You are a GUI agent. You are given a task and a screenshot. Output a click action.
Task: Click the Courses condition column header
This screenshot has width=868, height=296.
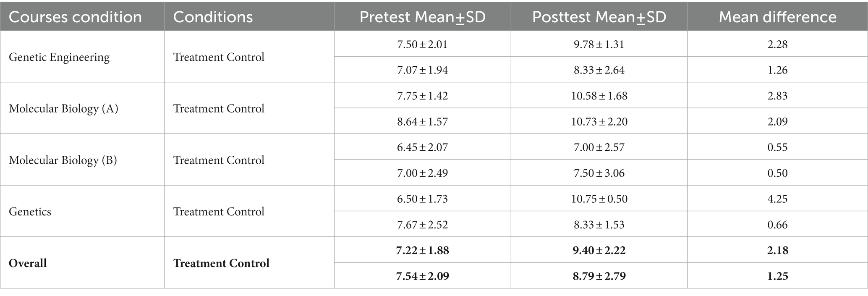[76, 17]
